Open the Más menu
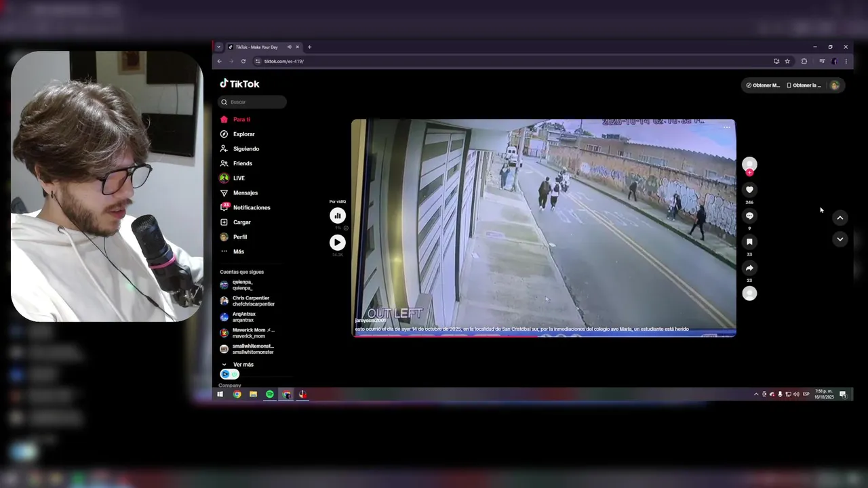The height and width of the screenshot is (488, 868). [x=232, y=251]
